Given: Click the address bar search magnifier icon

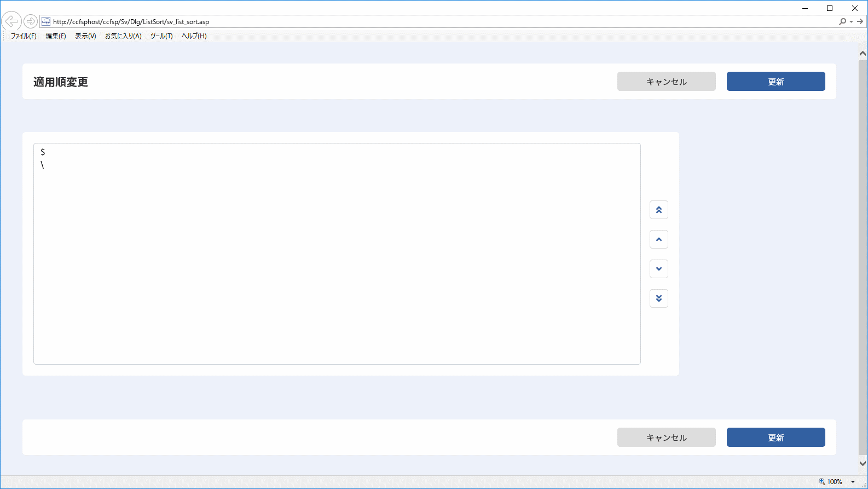Looking at the screenshot, I should pyautogui.click(x=842, y=21).
